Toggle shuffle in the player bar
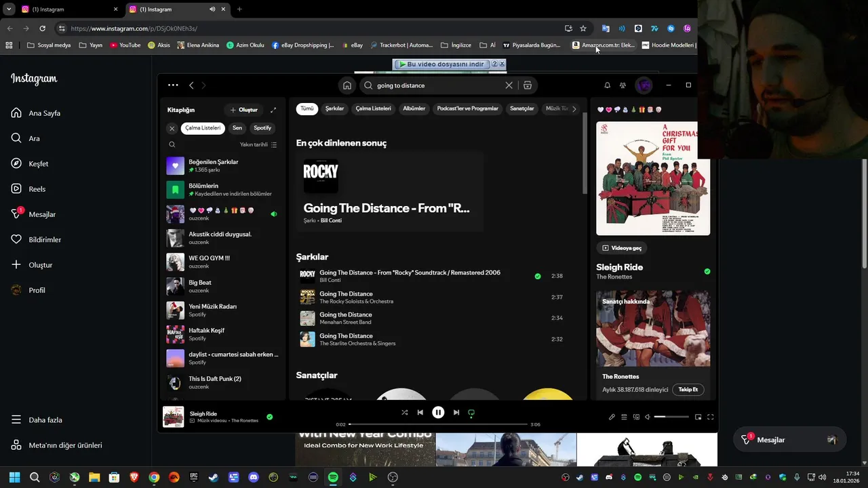This screenshot has height=488, width=868. coord(405,412)
